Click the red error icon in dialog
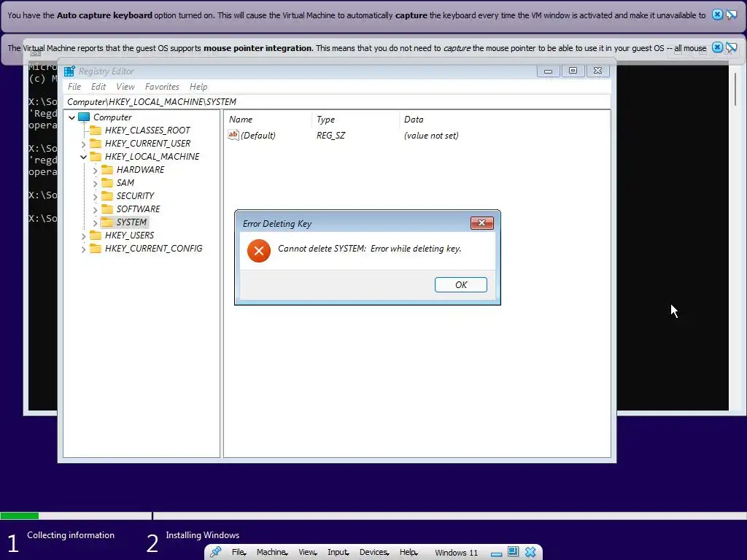Viewport: 747px width, 560px height. point(259,251)
